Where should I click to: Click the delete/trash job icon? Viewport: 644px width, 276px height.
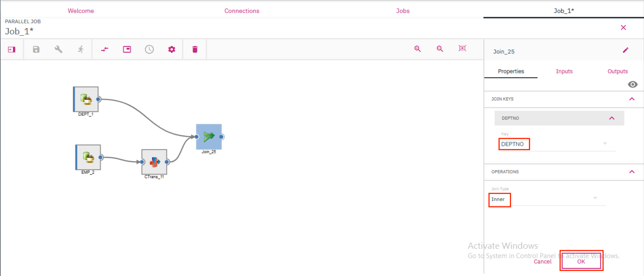coord(195,49)
